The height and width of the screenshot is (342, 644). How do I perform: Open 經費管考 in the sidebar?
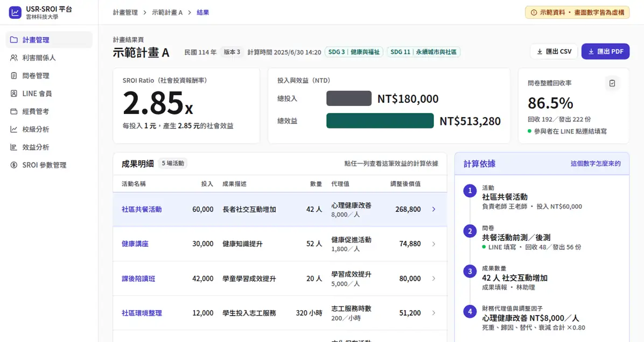pyautogui.click(x=49, y=111)
